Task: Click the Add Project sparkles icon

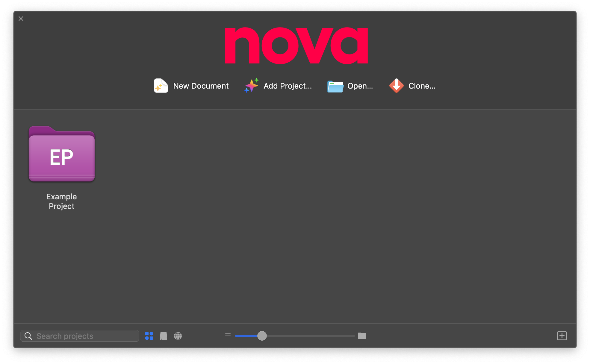Action: [x=251, y=86]
